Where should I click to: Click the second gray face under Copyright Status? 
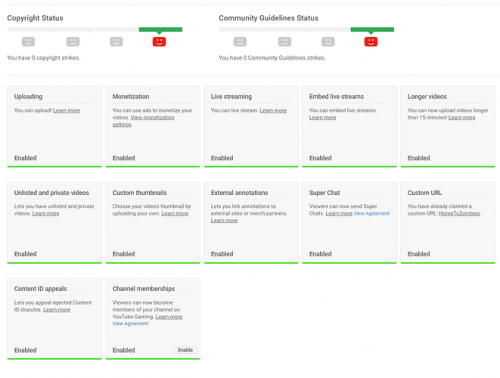tap(73, 42)
